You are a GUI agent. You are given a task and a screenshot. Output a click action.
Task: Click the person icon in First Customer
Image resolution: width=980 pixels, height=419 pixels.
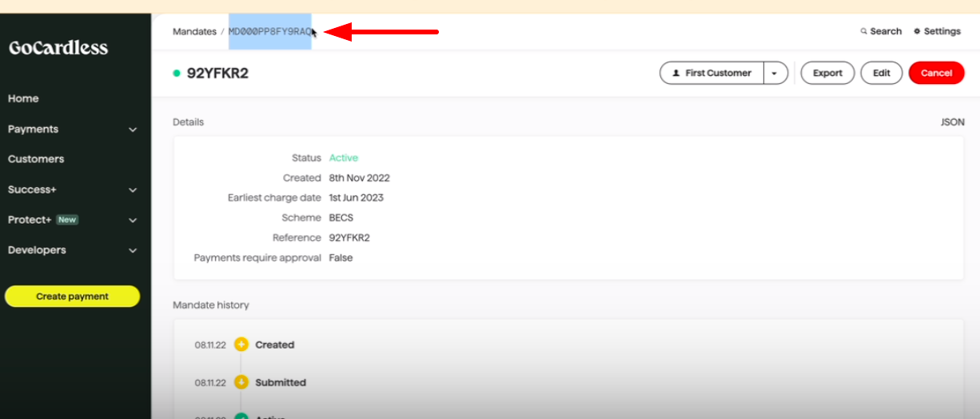[x=676, y=73]
